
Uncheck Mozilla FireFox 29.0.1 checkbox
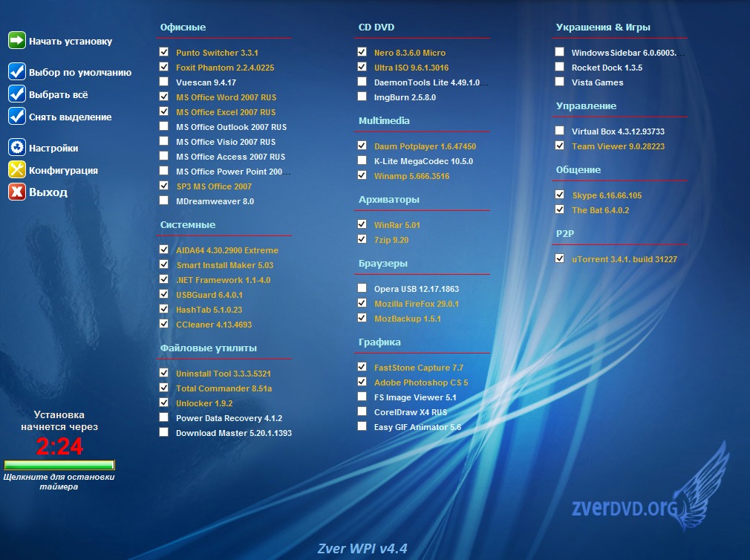click(362, 303)
